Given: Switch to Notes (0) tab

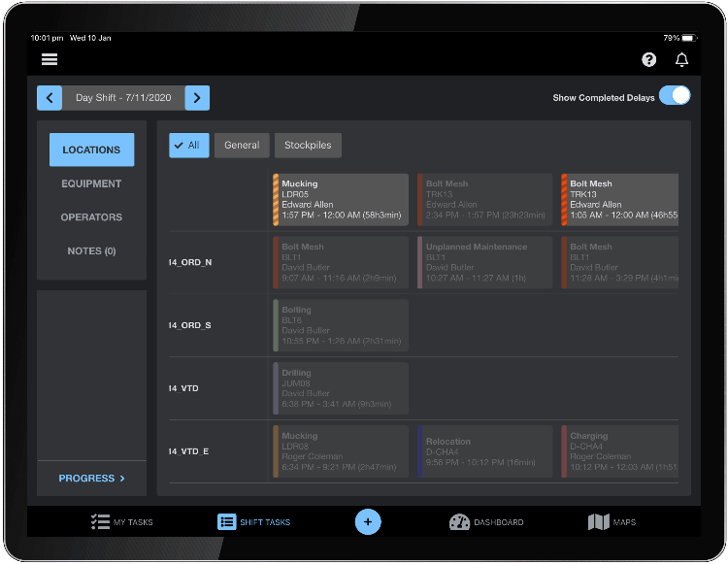Looking at the screenshot, I should coord(91,251).
